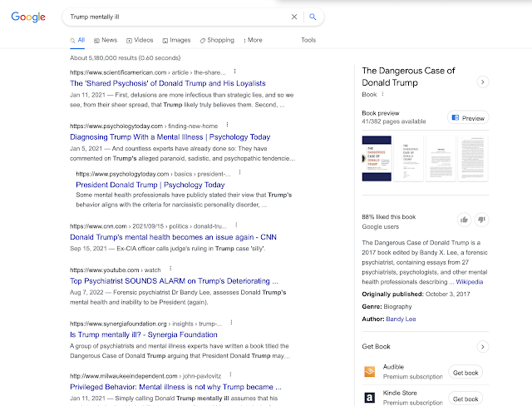Screen dimensions: 532x406
Task: Click the Audible icon
Action: pos(369,372)
